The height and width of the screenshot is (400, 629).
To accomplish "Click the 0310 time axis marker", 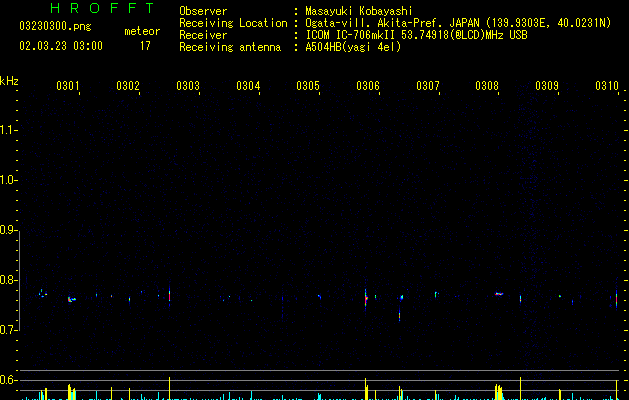I will point(607,86).
